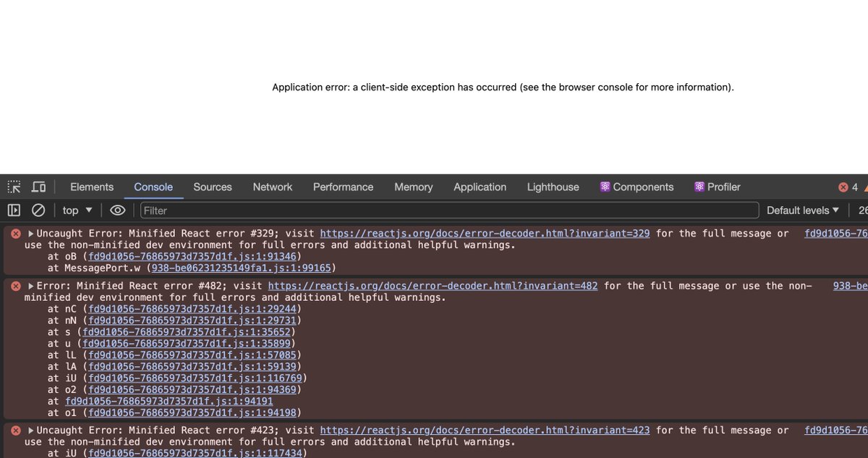868x458 pixels.
Task: Open the iU stack frame link 1:116769
Action: (x=195, y=378)
